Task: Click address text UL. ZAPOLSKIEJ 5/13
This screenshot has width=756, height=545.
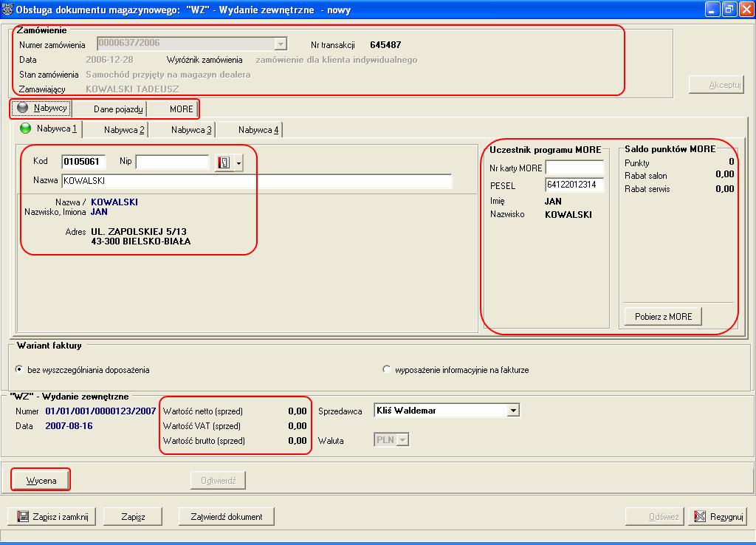Action: pyautogui.click(x=139, y=231)
